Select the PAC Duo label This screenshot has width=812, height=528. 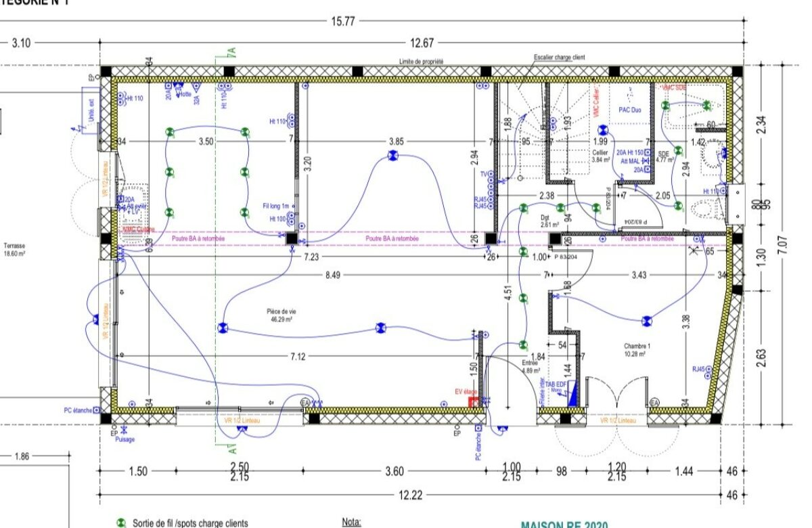click(x=629, y=110)
